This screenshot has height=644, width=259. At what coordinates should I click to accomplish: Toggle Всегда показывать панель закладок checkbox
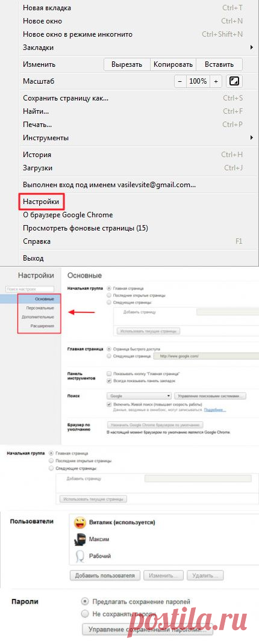pyautogui.click(x=109, y=381)
